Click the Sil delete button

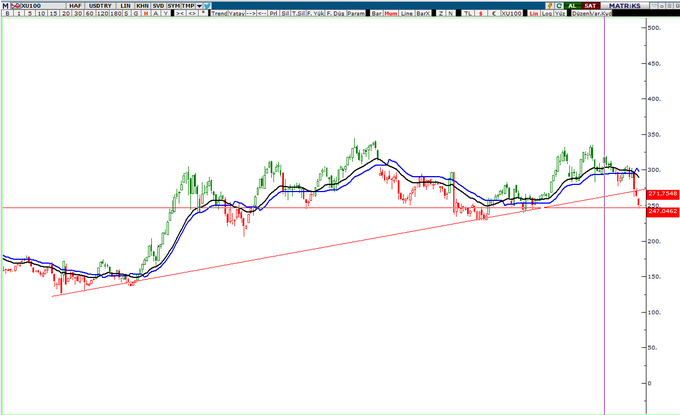click(x=285, y=13)
